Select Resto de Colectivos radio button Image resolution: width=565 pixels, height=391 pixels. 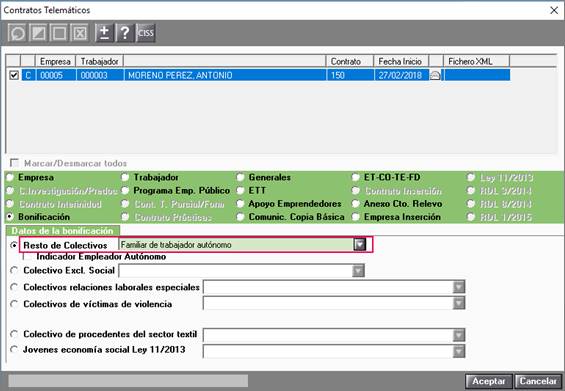pyautogui.click(x=14, y=245)
